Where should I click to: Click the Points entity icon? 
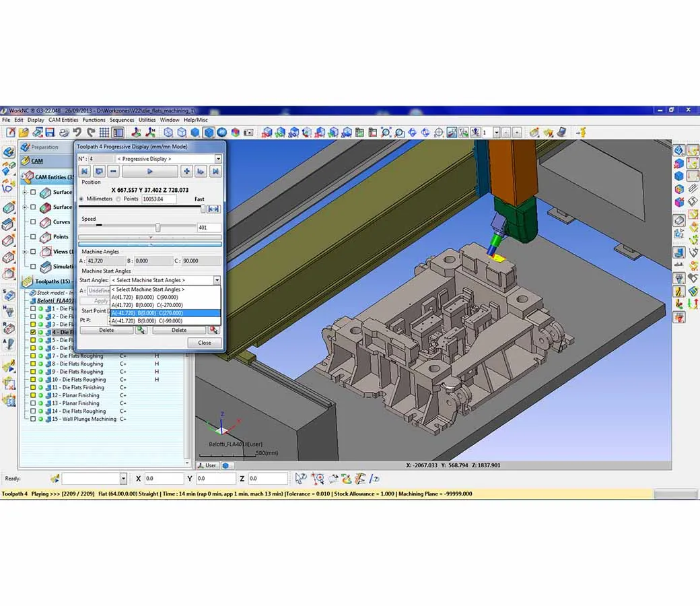pos(45,237)
